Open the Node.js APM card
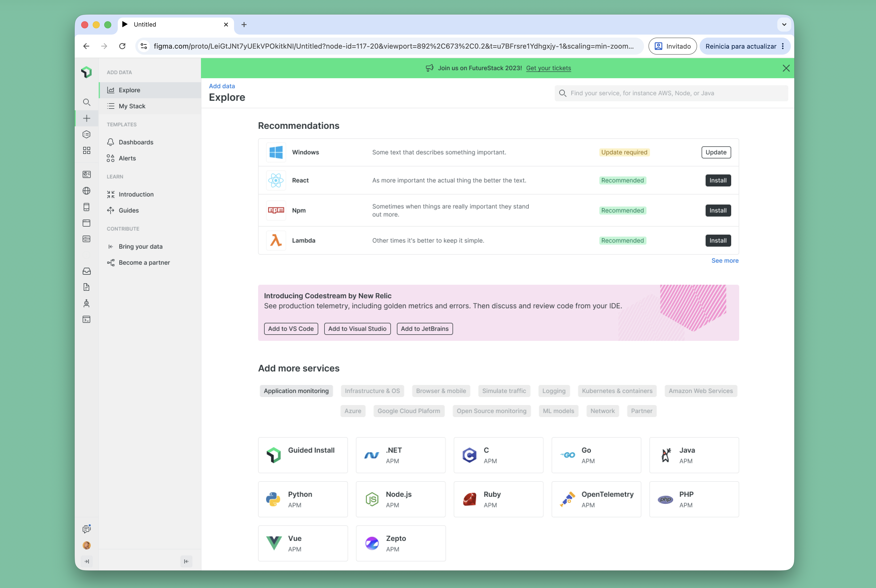Image resolution: width=876 pixels, height=588 pixels. (401, 499)
